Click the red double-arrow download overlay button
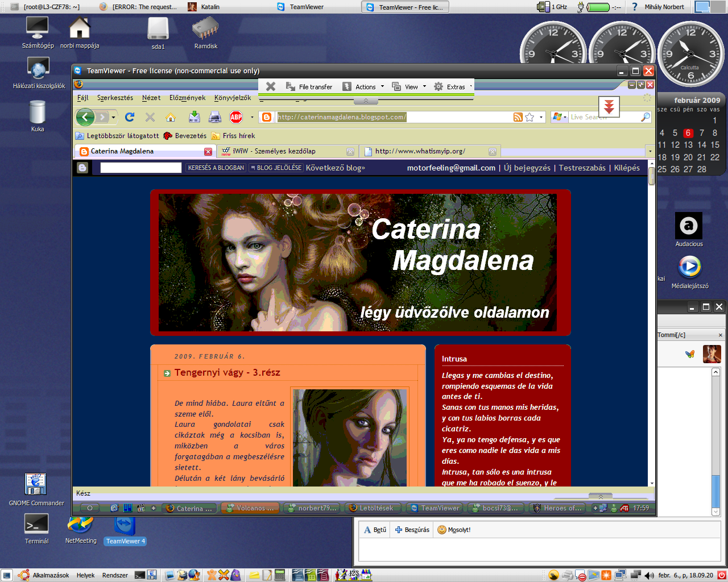728x582 pixels. pos(609,106)
